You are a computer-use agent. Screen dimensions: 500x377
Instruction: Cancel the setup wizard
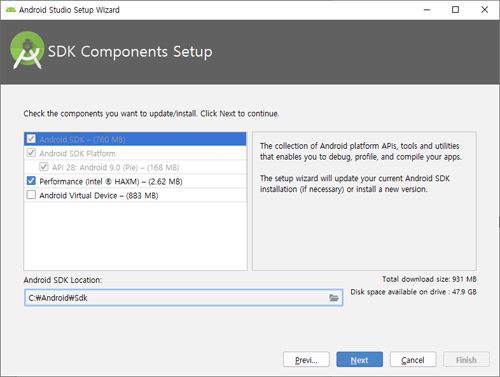(x=413, y=359)
